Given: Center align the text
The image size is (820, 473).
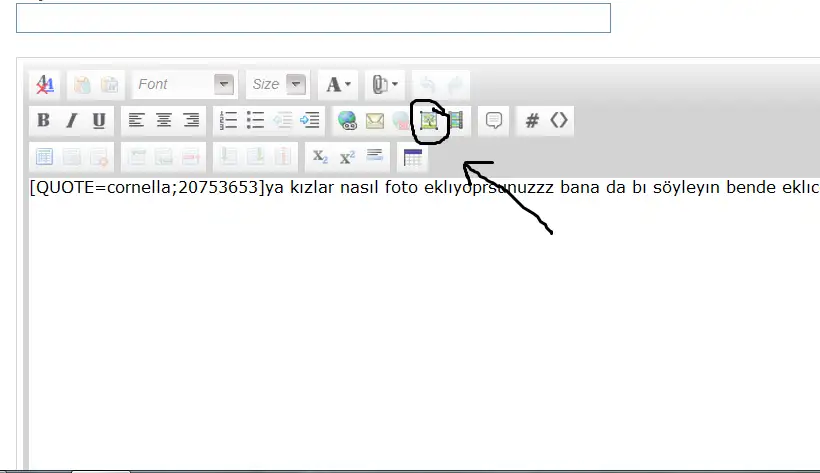Looking at the screenshot, I should coord(163,121).
